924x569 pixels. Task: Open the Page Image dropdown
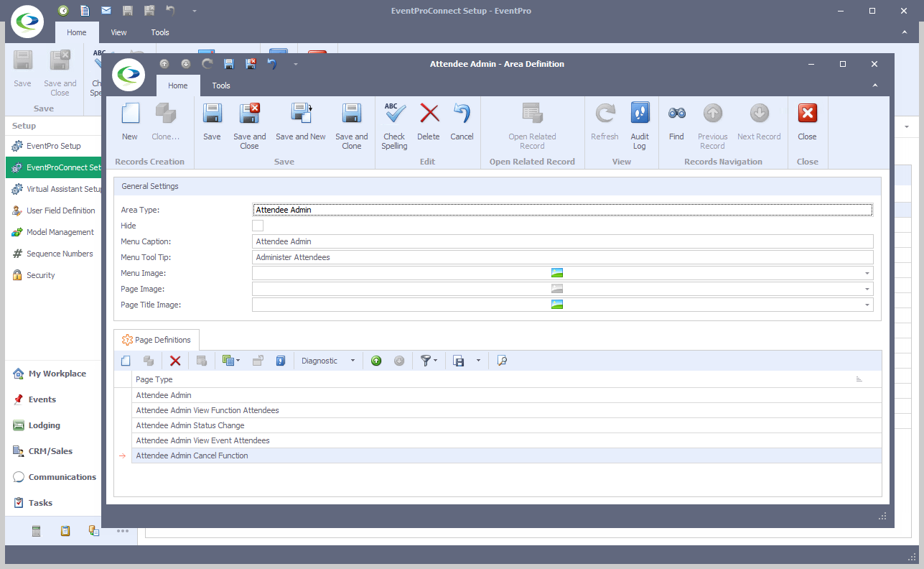pos(867,289)
